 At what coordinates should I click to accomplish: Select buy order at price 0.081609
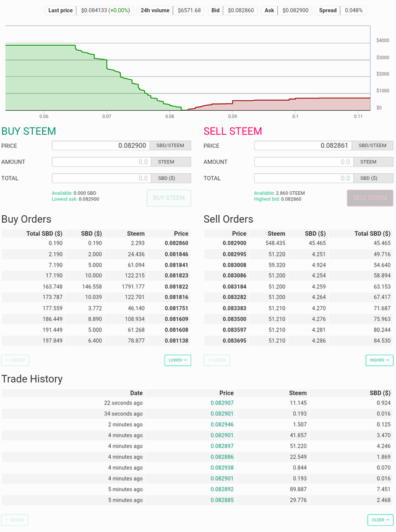click(x=97, y=319)
